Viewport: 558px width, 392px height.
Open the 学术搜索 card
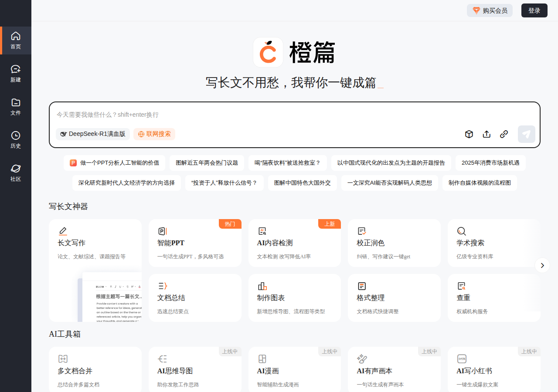pyautogui.click(x=494, y=243)
